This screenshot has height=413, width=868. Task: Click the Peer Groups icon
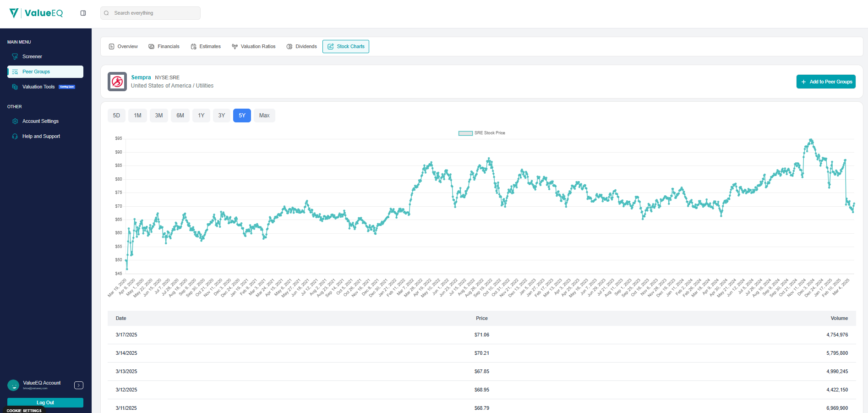15,72
